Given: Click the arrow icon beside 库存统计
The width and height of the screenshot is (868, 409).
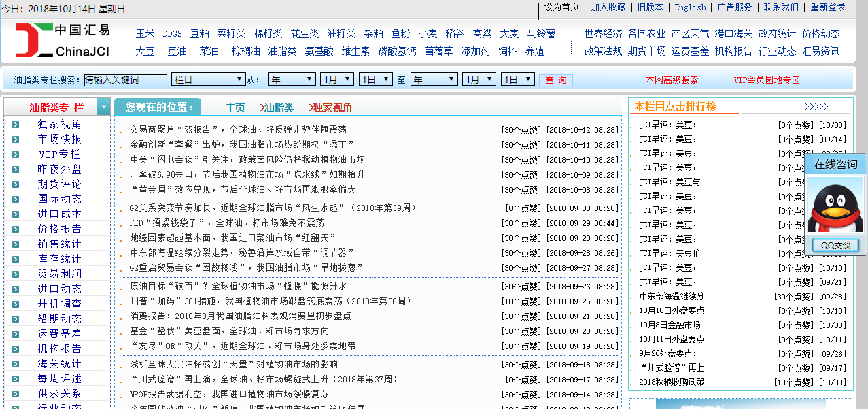Looking at the screenshot, I should pyautogui.click(x=15, y=259).
